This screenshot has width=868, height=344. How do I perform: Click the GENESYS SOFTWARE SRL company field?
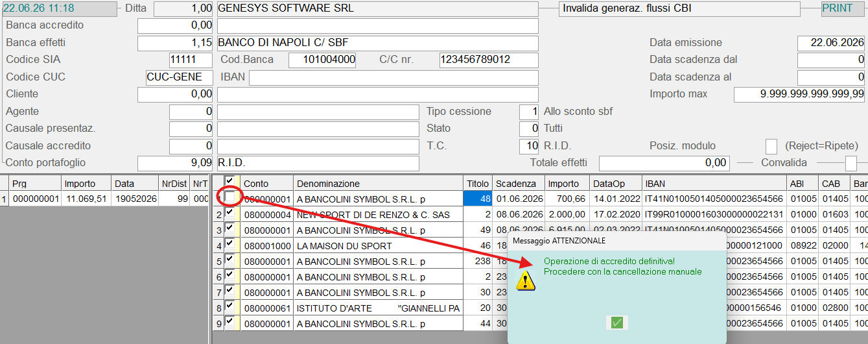pyautogui.click(x=378, y=9)
